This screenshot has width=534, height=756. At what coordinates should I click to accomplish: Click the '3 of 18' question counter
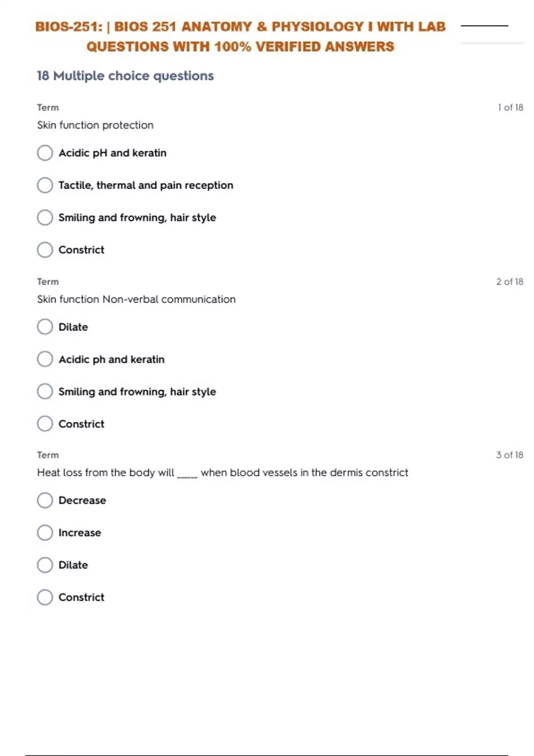pos(510,455)
